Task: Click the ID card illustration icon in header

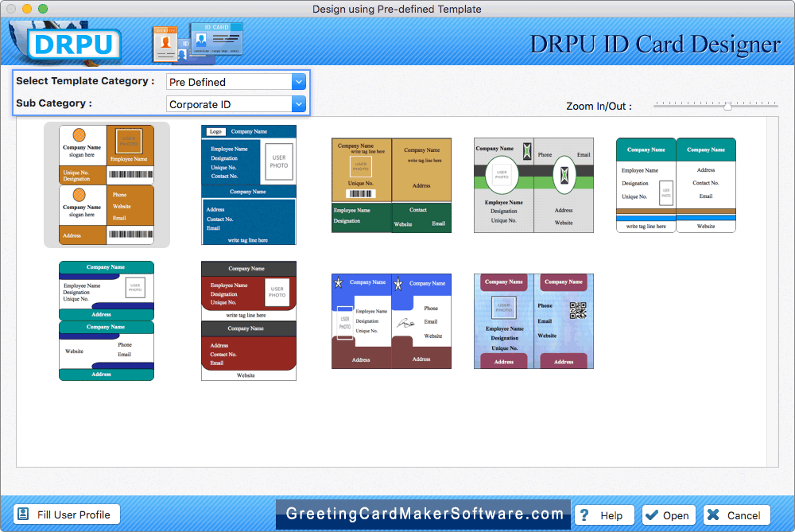Action: (x=198, y=43)
